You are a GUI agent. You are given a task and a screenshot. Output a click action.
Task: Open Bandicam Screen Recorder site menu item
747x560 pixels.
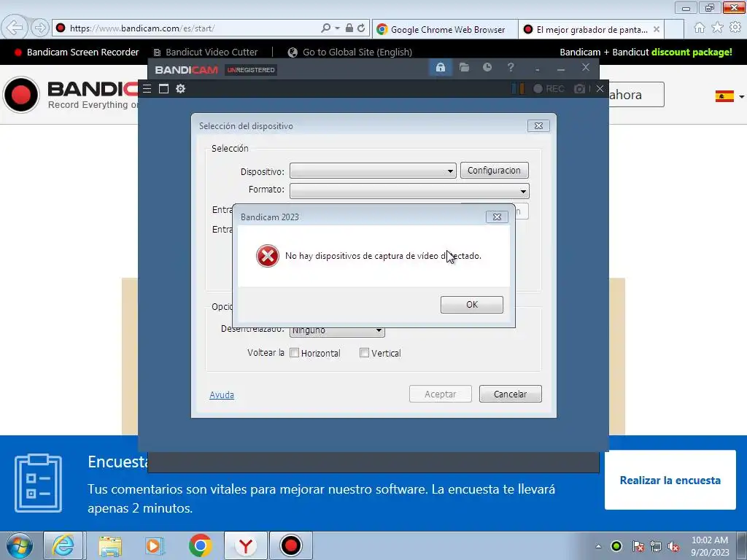(77, 52)
